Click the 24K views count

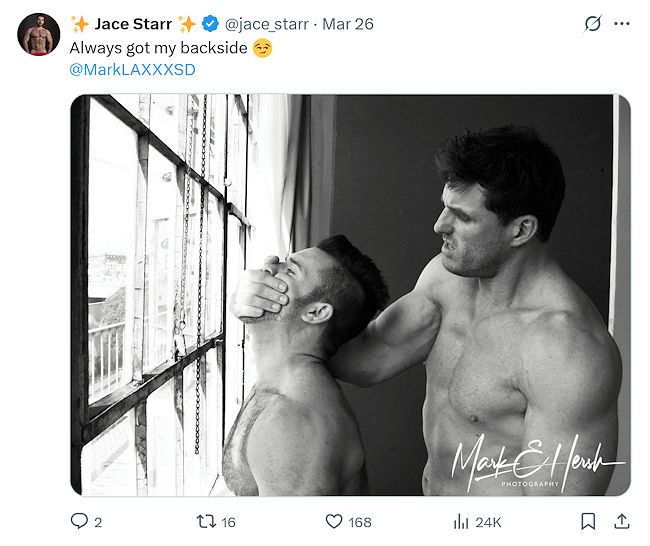click(488, 522)
